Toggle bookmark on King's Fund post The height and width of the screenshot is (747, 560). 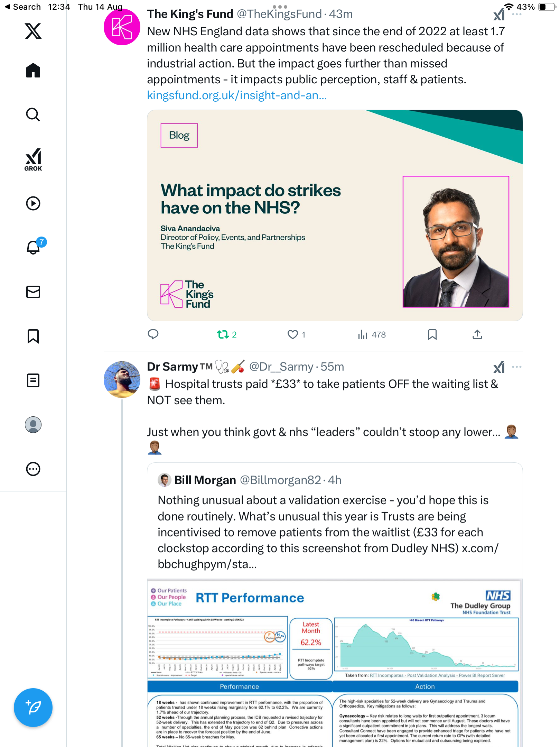pos(432,334)
